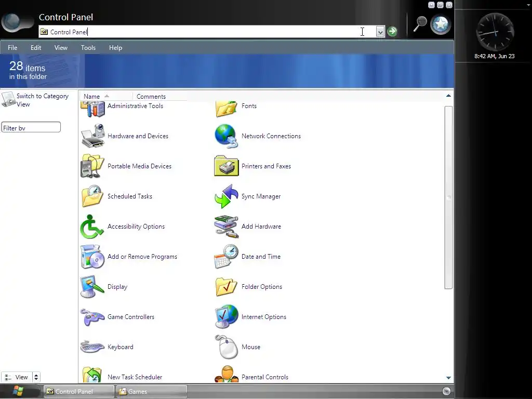
Task: Open the Internet Options icon
Action: point(227,317)
